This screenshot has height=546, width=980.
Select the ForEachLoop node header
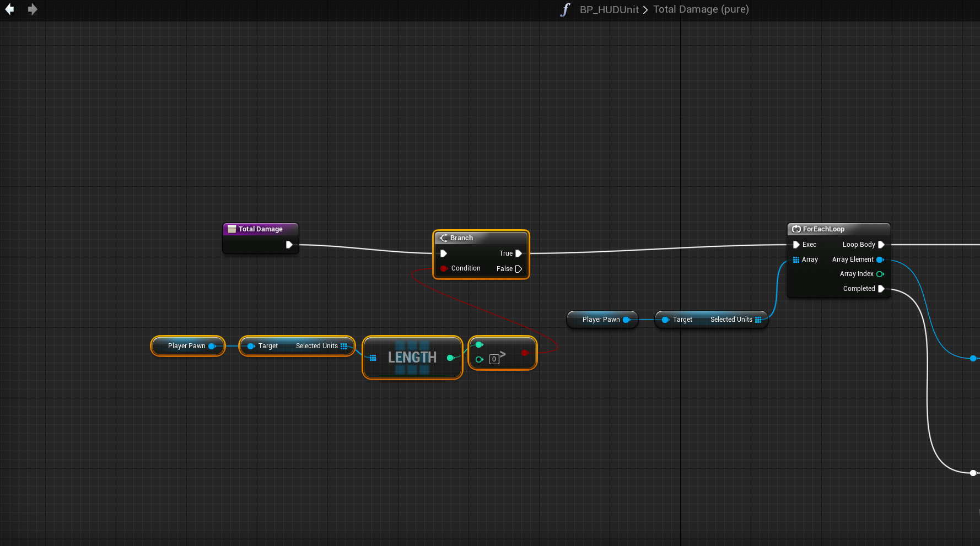coord(823,229)
